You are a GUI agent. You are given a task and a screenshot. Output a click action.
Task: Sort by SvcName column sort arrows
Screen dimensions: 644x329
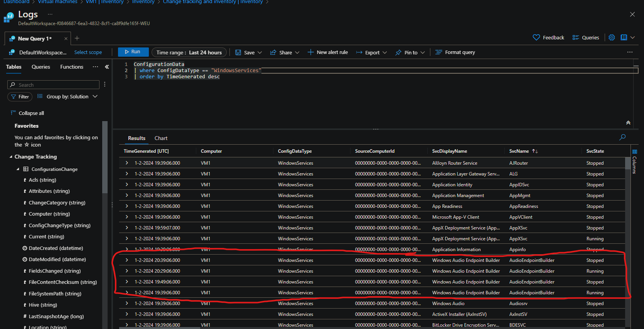535,151
